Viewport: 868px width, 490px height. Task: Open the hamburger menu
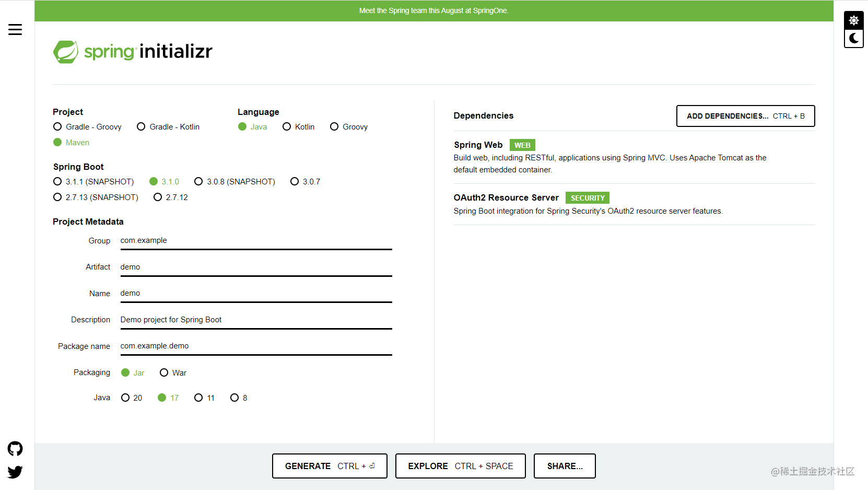click(15, 30)
